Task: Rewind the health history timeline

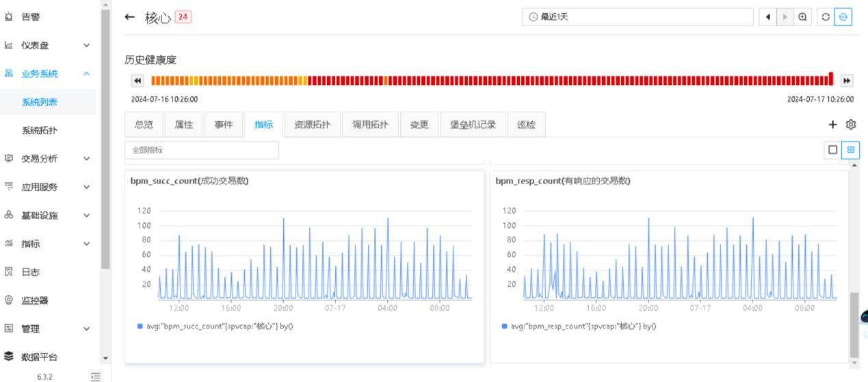Action: point(137,80)
